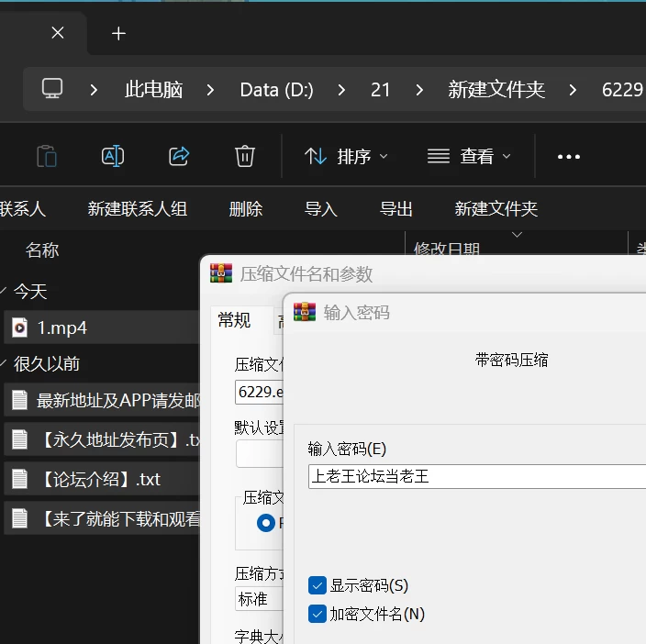Uncheck the 显示密码(S) checkbox
The width and height of the screenshot is (646, 644).
[x=317, y=585]
